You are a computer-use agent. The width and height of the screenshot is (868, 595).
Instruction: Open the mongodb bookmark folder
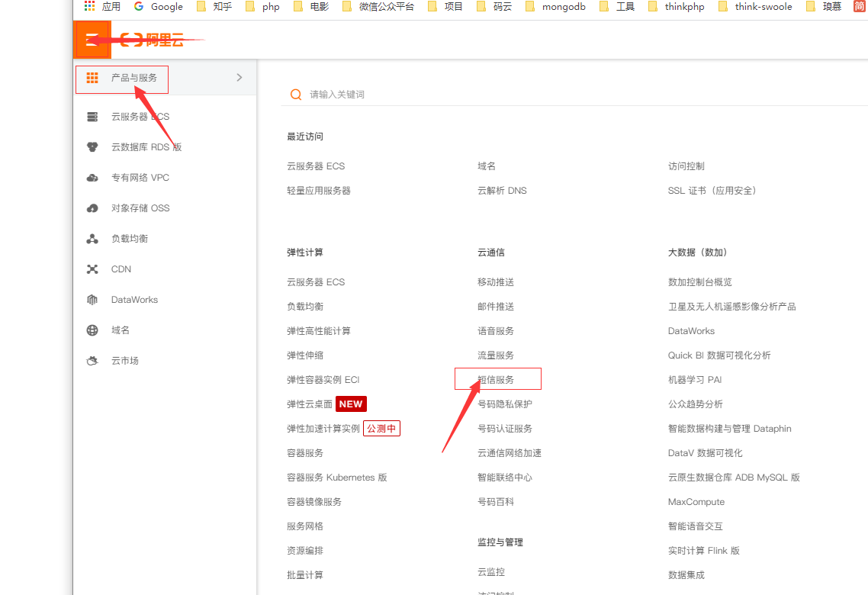556,7
